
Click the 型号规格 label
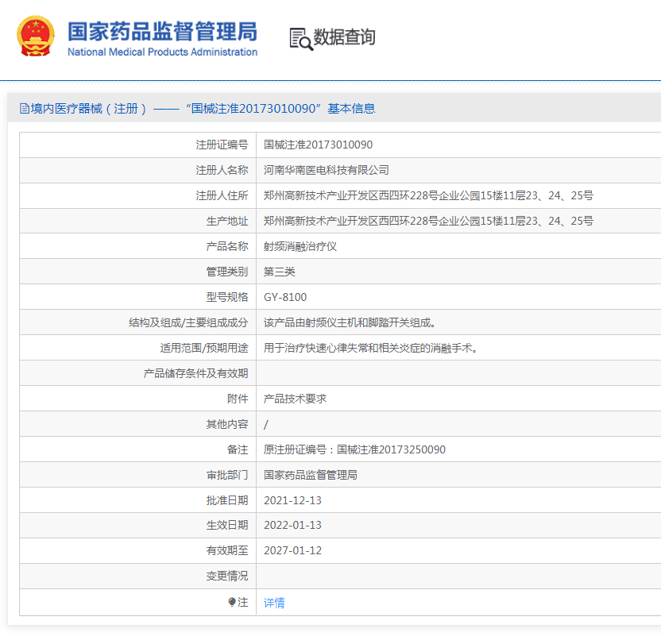point(226,297)
